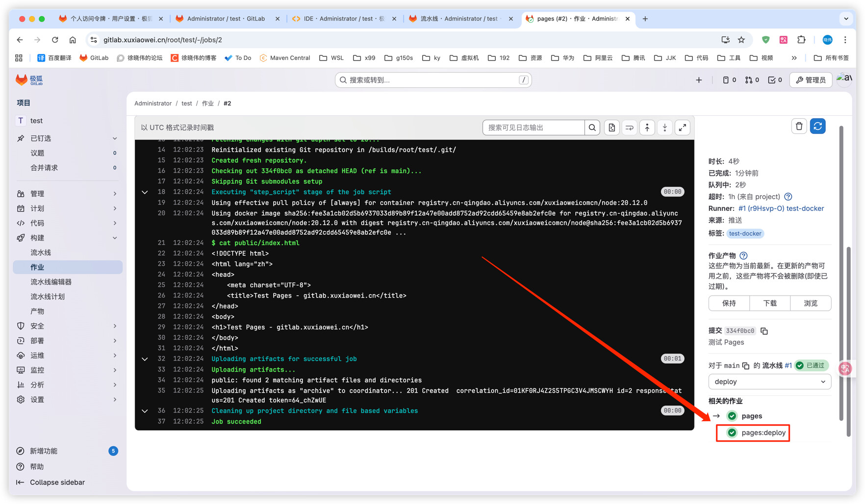Switch to the IDE browser tab

(343, 19)
